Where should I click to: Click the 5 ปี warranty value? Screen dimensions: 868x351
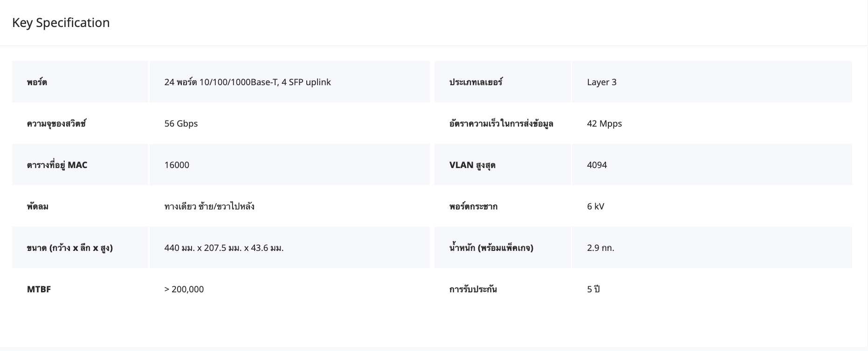click(593, 289)
